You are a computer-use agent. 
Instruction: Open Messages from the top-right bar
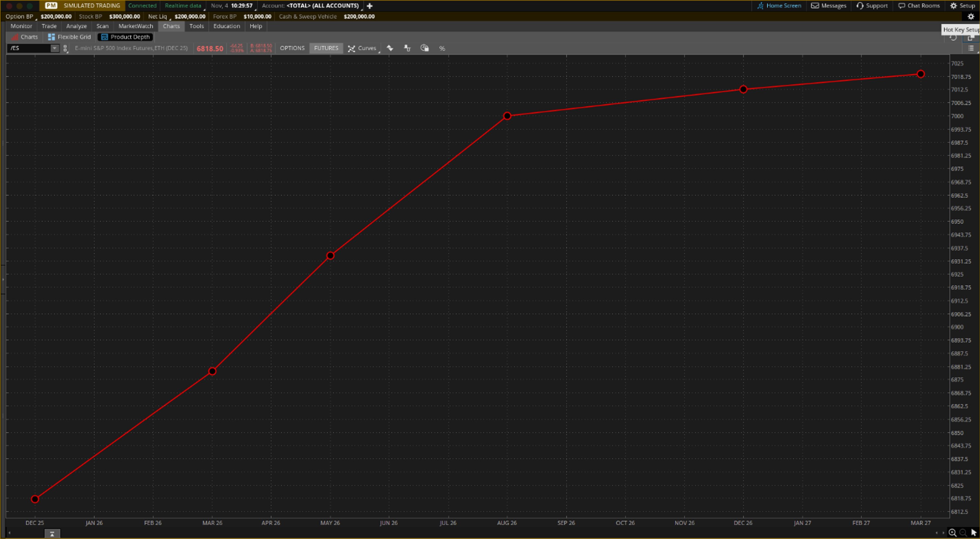pos(829,5)
